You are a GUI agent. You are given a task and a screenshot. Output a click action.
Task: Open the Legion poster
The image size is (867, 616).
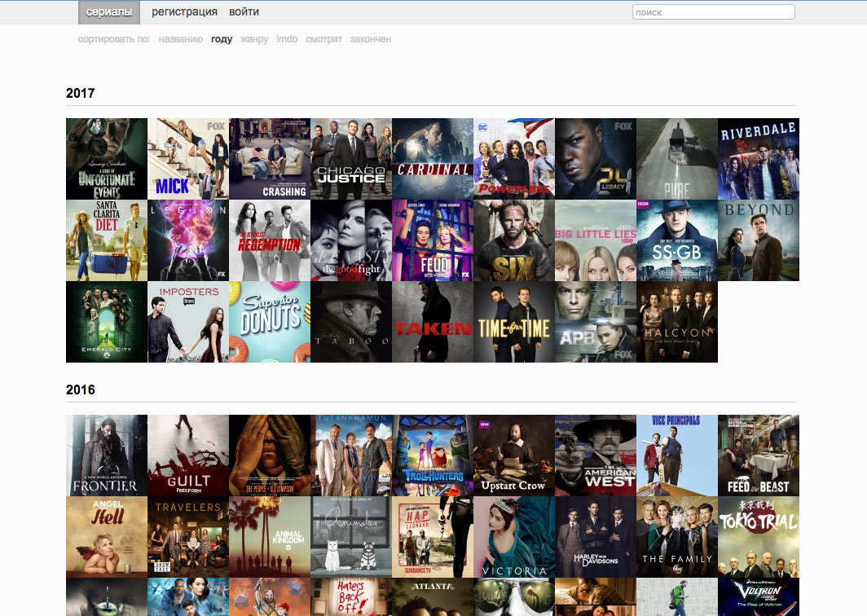[188, 240]
